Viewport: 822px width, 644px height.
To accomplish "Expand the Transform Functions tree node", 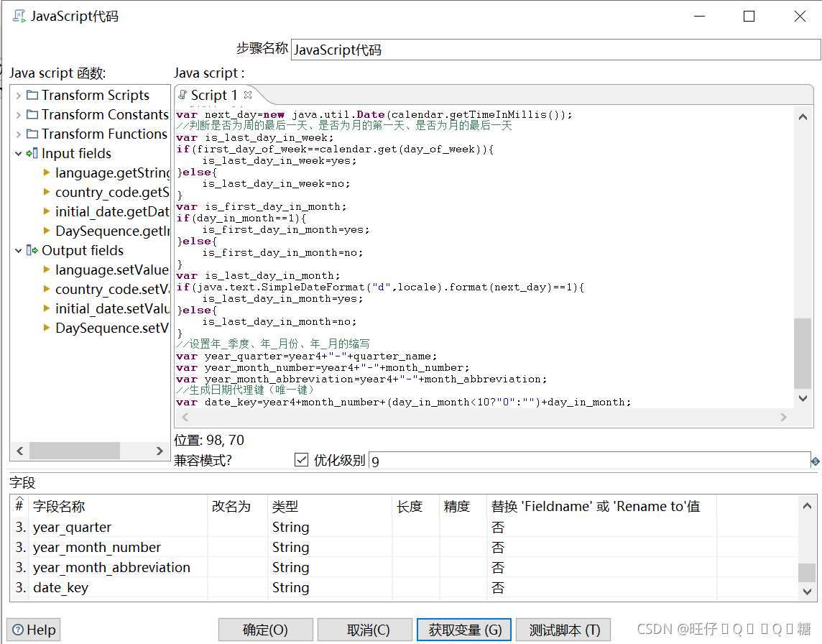I will [19, 134].
